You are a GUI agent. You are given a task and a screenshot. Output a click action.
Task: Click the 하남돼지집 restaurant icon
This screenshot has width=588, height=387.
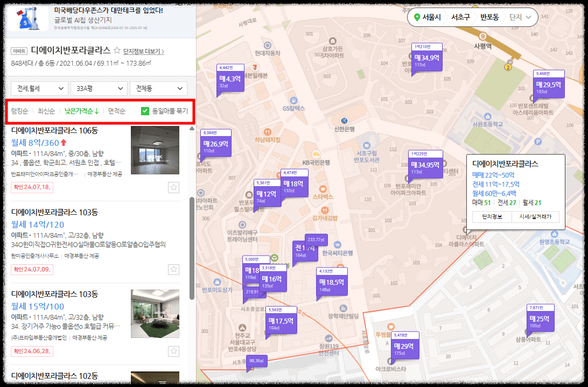(x=268, y=132)
